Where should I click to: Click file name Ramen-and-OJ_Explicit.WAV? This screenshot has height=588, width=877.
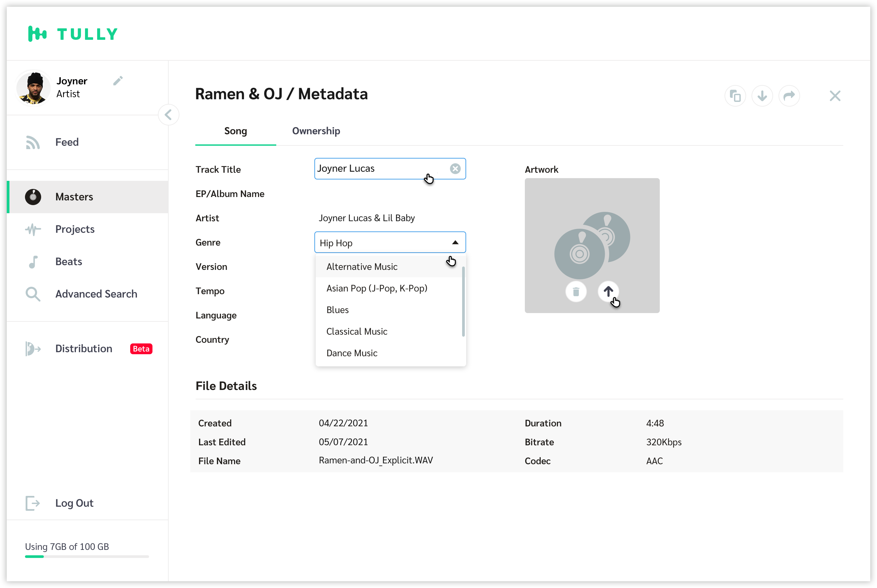click(x=376, y=460)
